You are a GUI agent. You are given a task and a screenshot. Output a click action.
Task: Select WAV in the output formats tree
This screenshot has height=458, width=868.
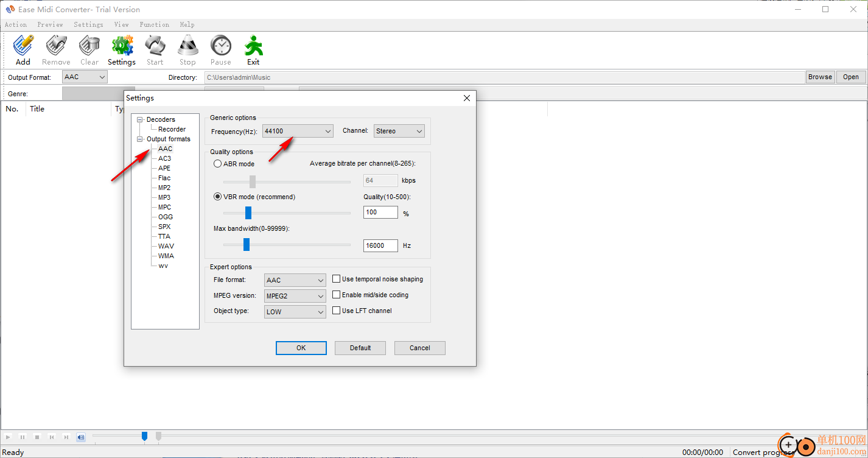click(x=166, y=246)
